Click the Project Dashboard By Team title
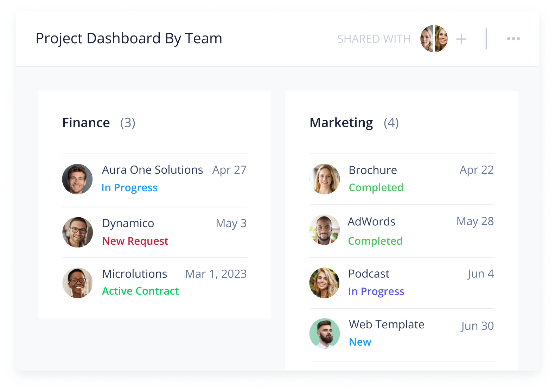Viewport: 555px width, 392px height. click(129, 38)
